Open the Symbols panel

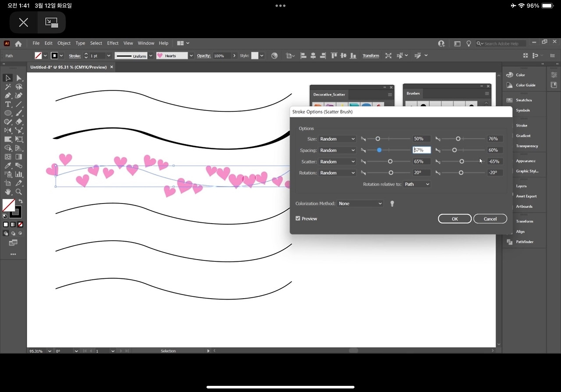(523, 110)
